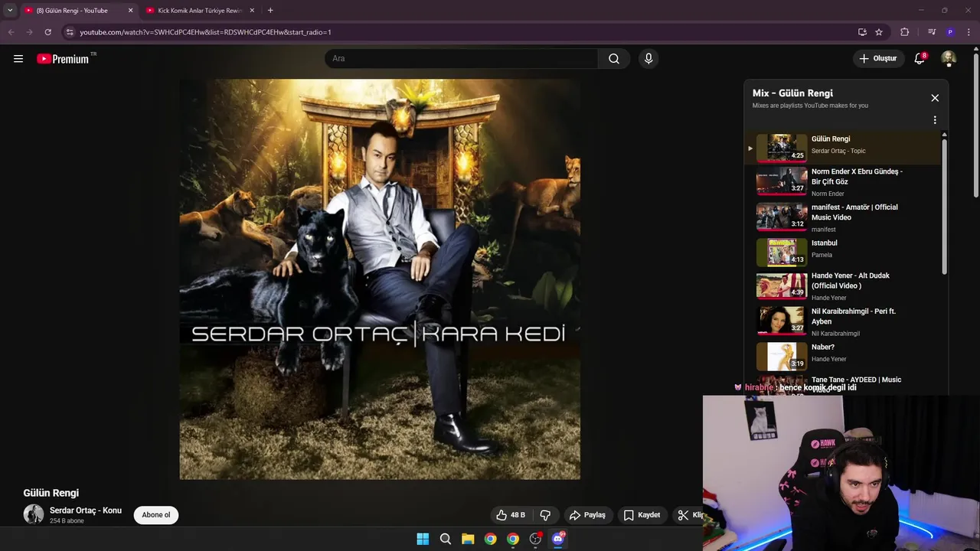980x551 pixels.
Task: Dislike the video with thumbs-down
Action: tap(545, 515)
